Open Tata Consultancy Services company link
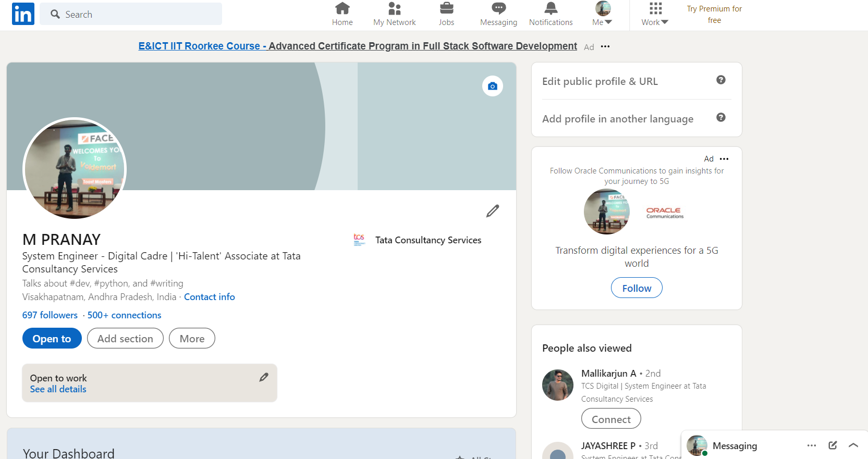Image resolution: width=868 pixels, height=459 pixels. pyautogui.click(x=428, y=240)
